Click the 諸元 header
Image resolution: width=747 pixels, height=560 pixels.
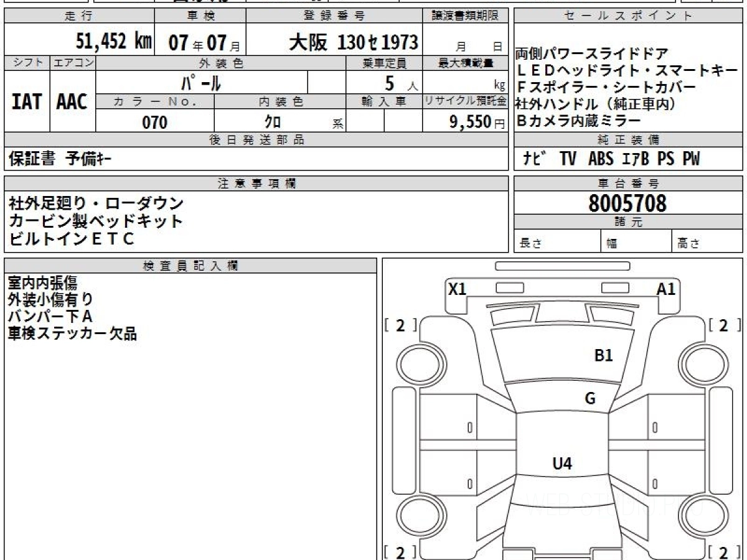click(x=628, y=222)
